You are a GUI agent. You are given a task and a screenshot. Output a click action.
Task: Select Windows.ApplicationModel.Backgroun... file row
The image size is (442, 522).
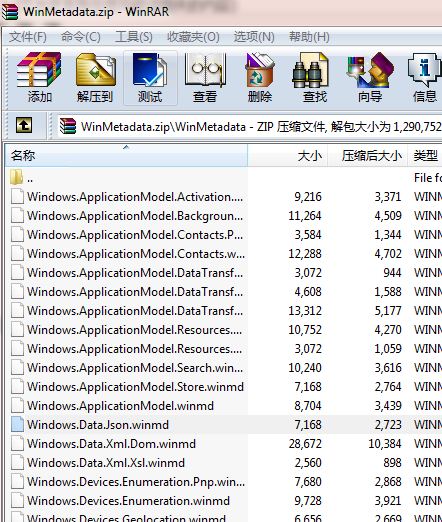(x=224, y=216)
